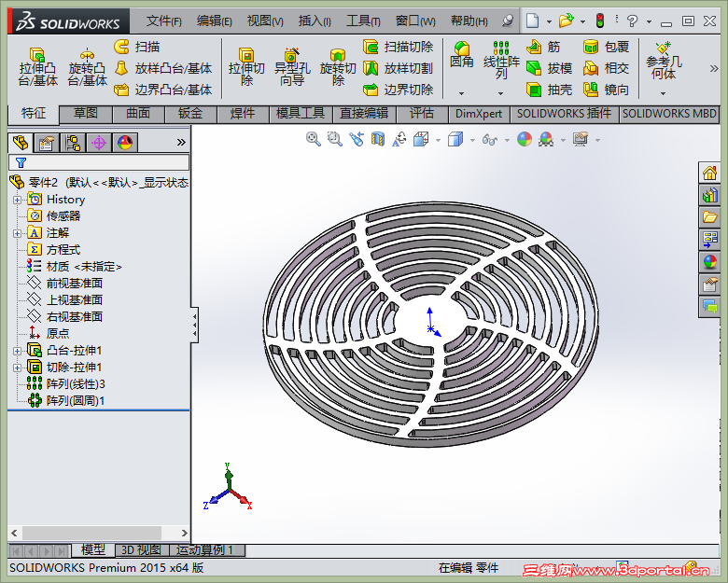Screen dimensions: 728x583
Task: Open the 参考几何体 reference geometry tool
Action: click(664, 61)
